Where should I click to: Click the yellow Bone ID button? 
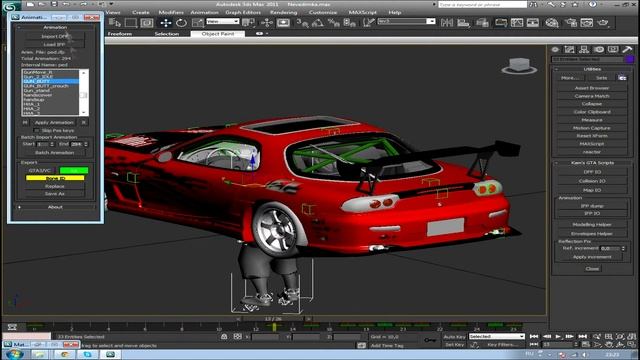55,178
